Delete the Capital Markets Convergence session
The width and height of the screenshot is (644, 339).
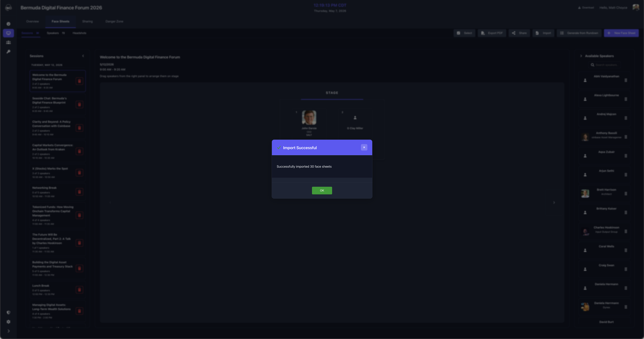(x=79, y=151)
